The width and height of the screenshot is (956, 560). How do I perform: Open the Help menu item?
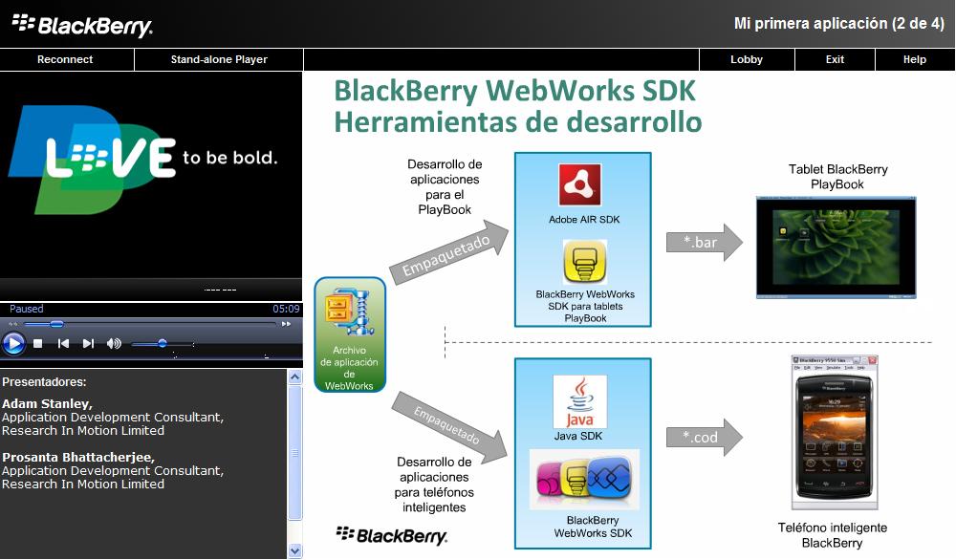[915, 59]
